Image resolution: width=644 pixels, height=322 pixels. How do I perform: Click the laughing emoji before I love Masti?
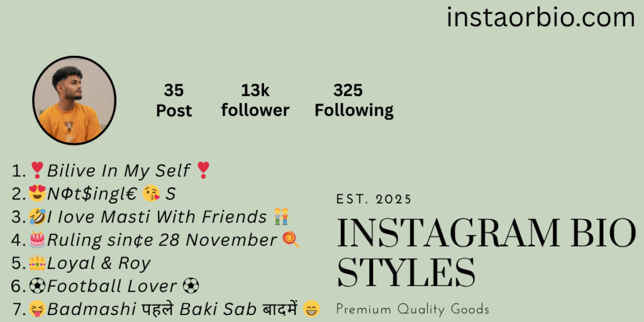[x=37, y=217]
